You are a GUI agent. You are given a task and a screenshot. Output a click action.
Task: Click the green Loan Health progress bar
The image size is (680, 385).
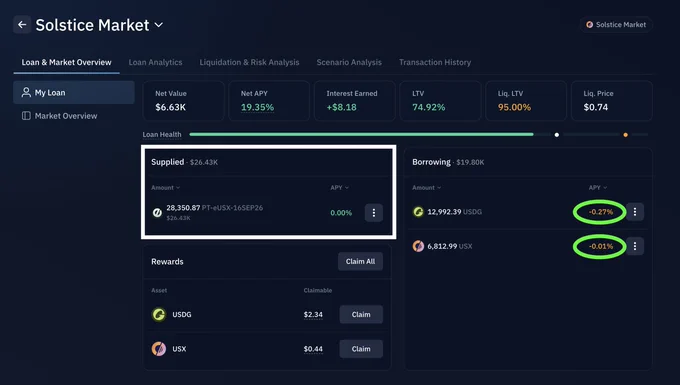[x=361, y=134]
